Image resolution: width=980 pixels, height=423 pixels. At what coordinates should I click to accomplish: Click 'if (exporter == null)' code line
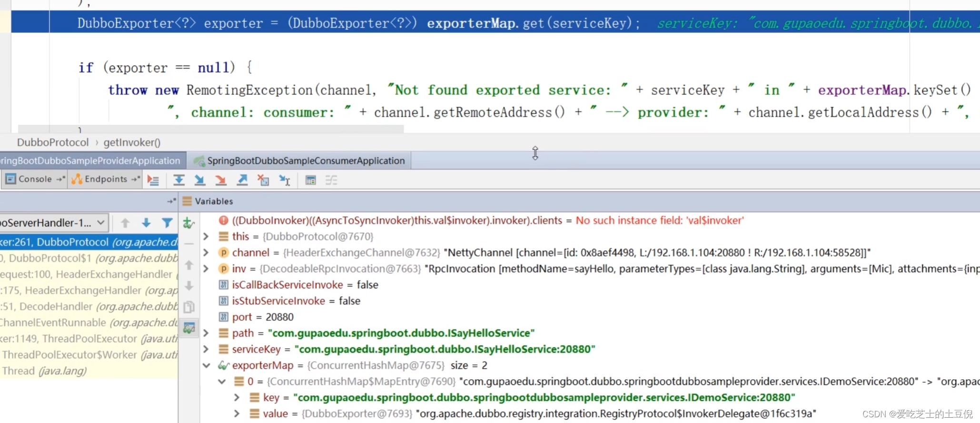(x=165, y=68)
